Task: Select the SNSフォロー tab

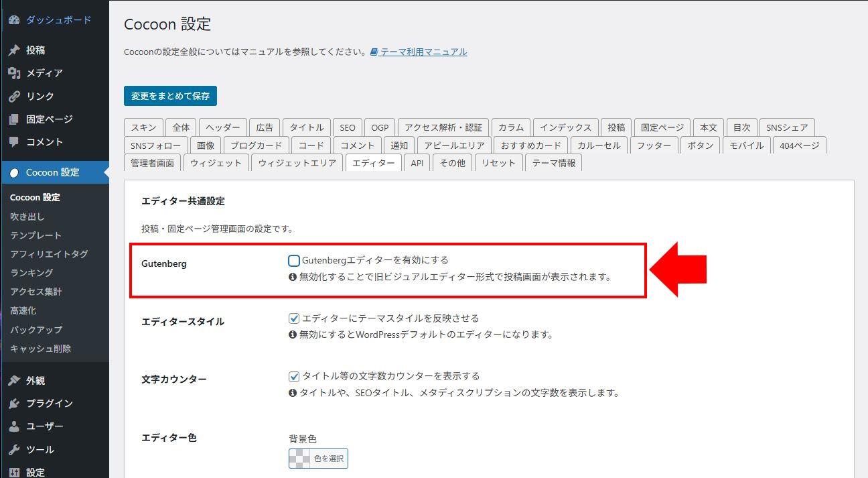Action: coord(155,145)
